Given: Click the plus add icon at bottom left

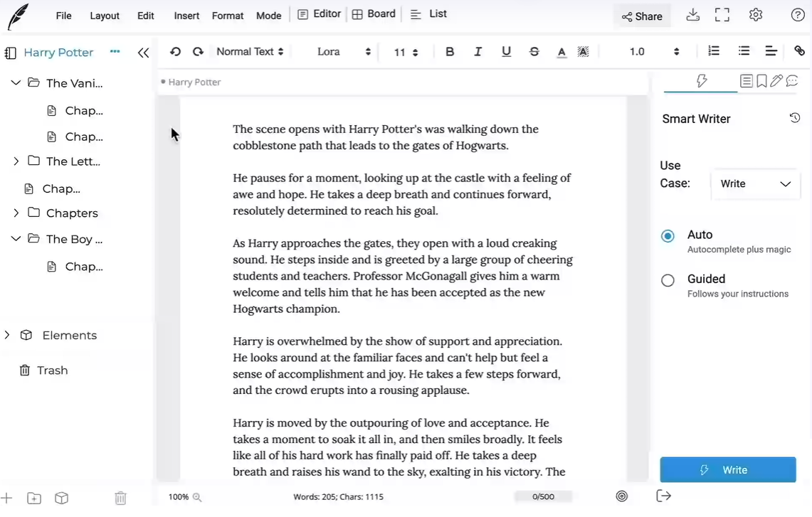Looking at the screenshot, I should point(6,499).
